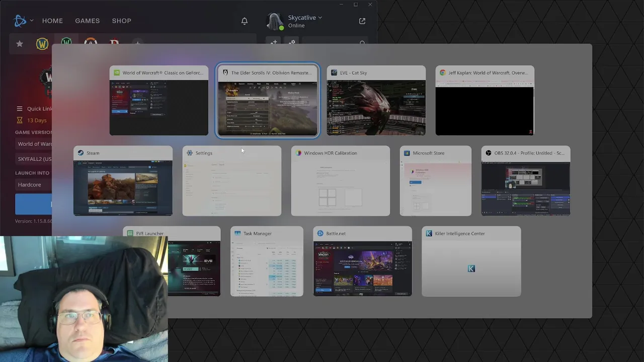
Task: Click the favorites star icon
Action: click(x=19, y=44)
